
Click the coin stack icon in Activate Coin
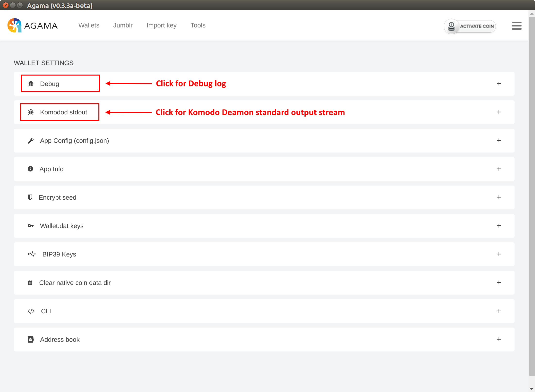pos(451,26)
